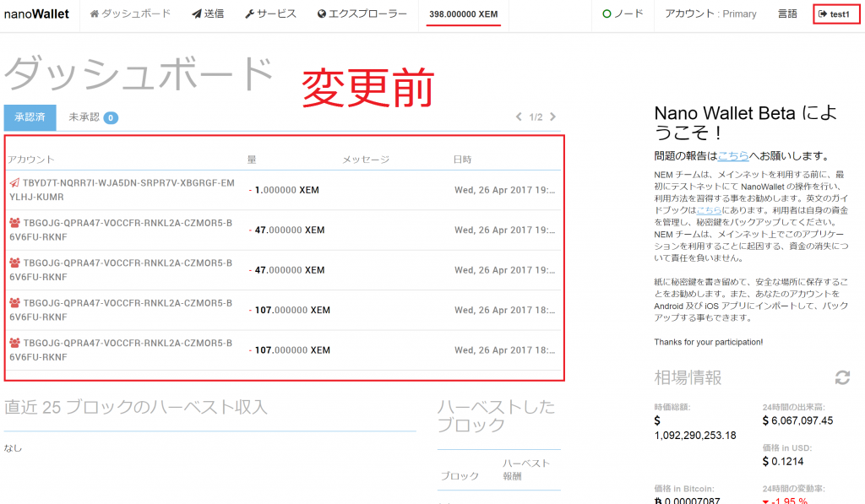Click the 24時間の変動率 label
Screen dimensions: 865x504
click(x=794, y=489)
